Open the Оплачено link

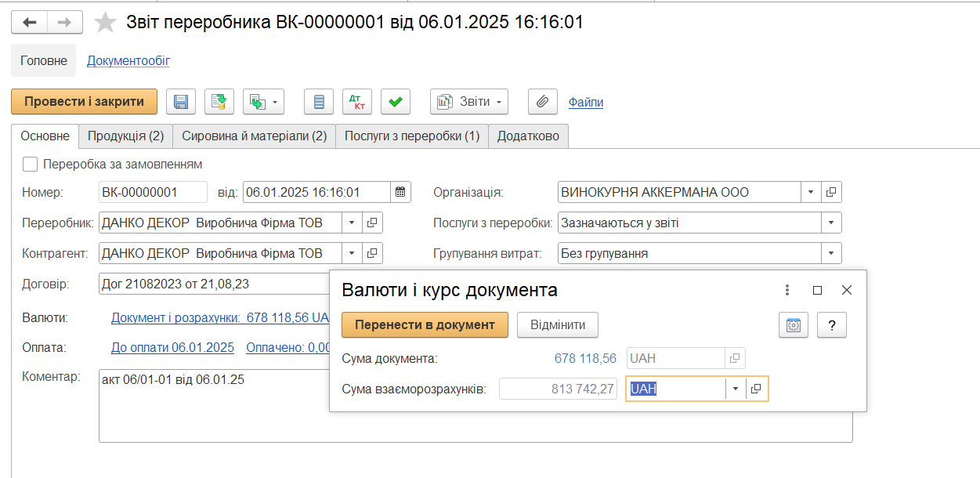coord(287,347)
